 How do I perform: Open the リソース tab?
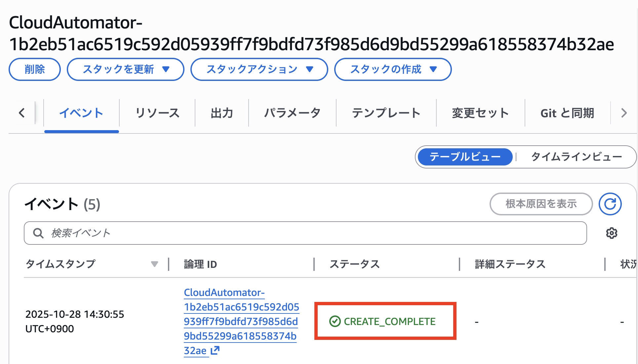[x=157, y=113]
